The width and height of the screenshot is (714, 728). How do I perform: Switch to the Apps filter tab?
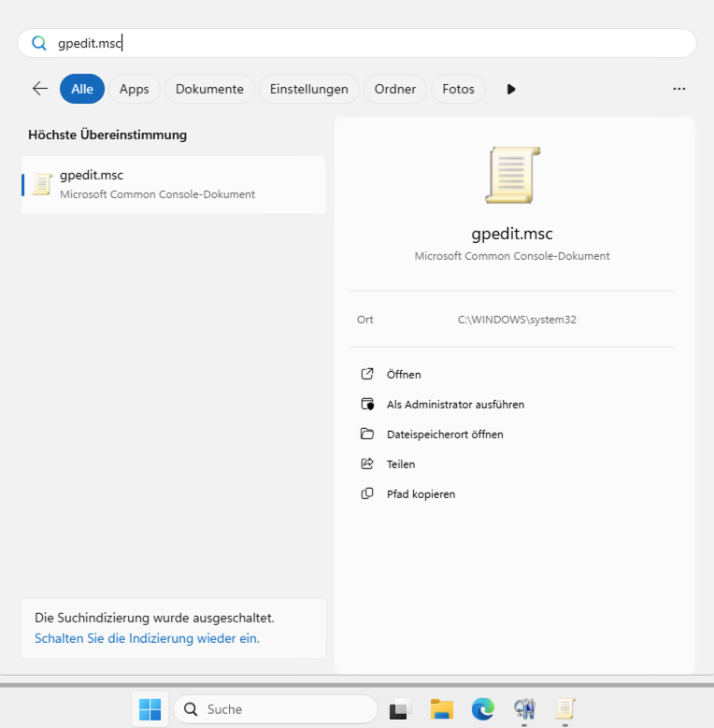pyautogui.click(x=135, y=89)
